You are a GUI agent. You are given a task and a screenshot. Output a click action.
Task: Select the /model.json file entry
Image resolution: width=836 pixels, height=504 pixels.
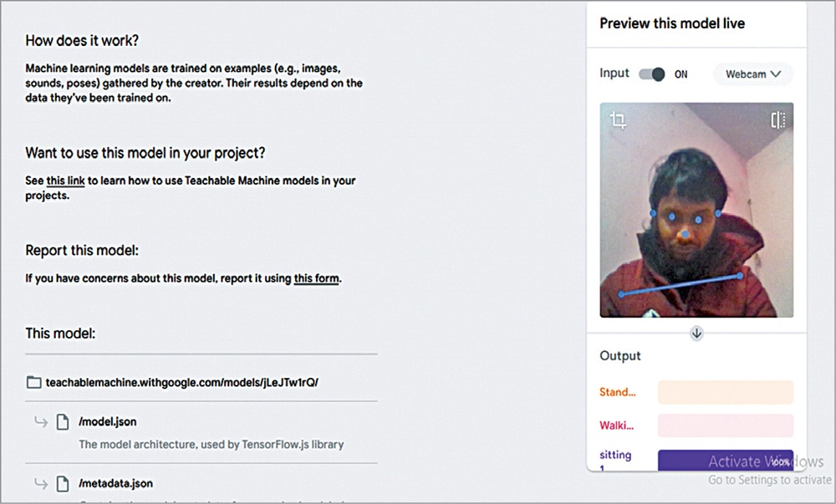(x=107, y=422)
